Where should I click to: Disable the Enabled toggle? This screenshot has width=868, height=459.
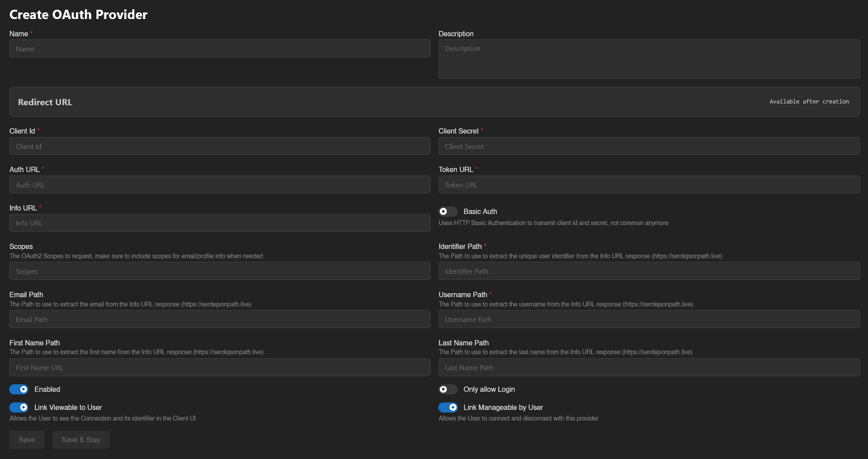point(19,389)
